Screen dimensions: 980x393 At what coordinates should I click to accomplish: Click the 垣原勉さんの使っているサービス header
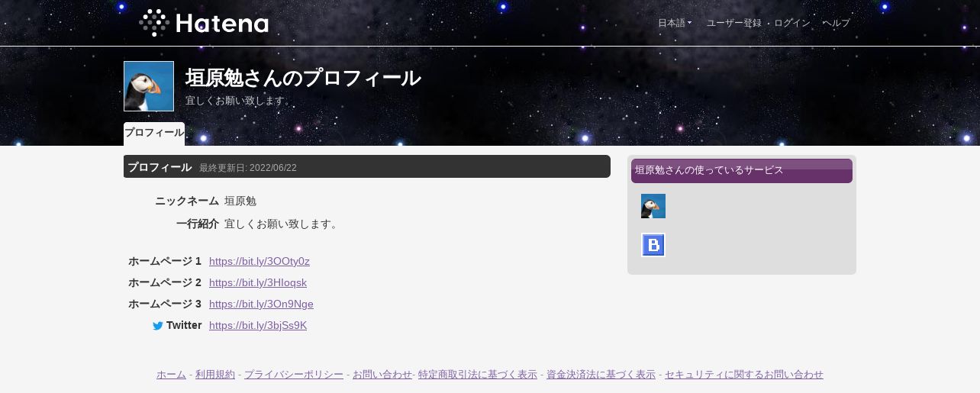coord(742,171)
